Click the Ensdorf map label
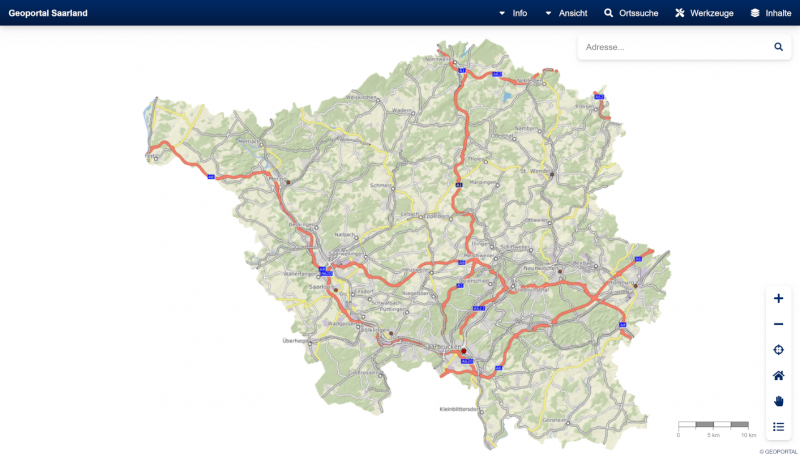The height and width of the screenshot is (457, 800). (364, 291)
